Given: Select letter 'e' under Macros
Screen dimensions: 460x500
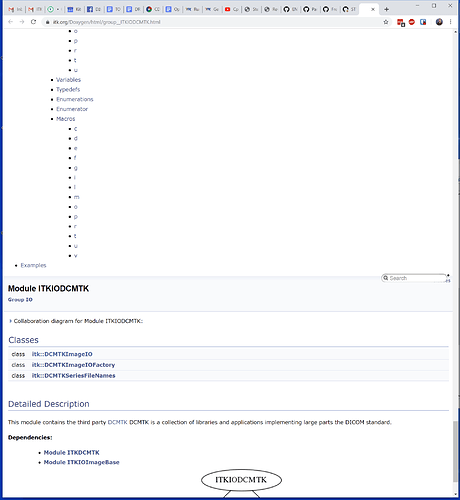Looking at the screenshot, I should tap(76, 148).
